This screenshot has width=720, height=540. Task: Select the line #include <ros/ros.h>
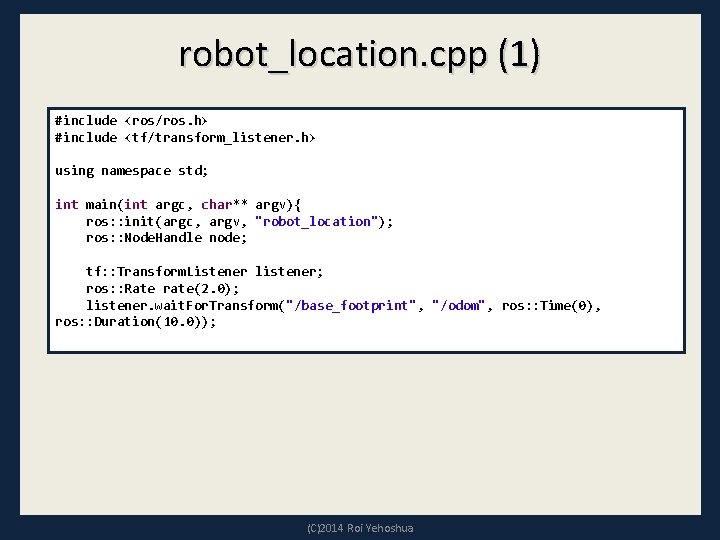point(131,121)
